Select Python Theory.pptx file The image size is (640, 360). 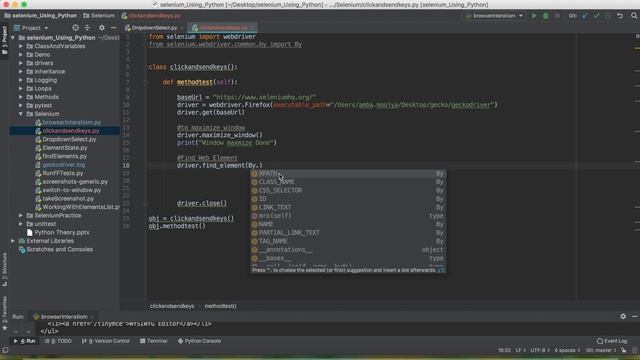62,233
